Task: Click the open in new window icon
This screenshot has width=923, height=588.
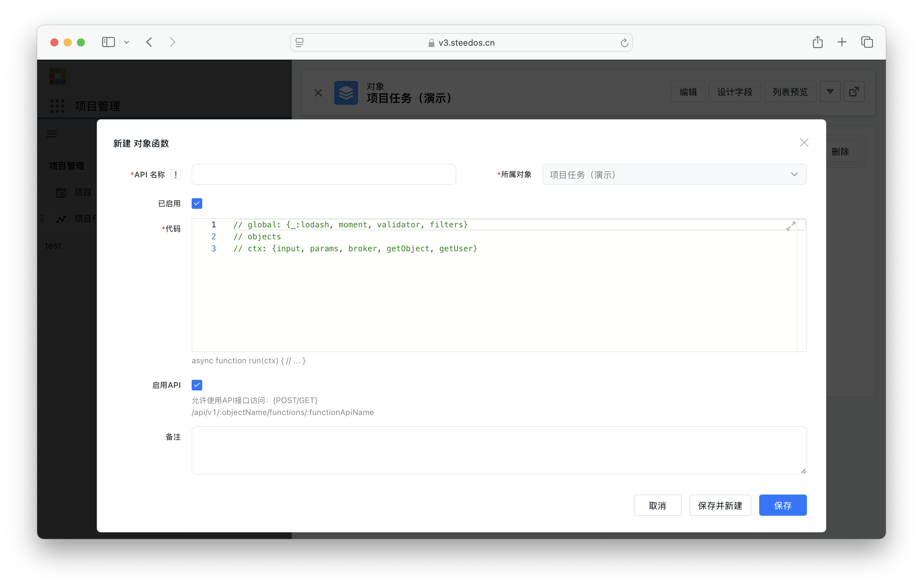Action: point(854,91)
